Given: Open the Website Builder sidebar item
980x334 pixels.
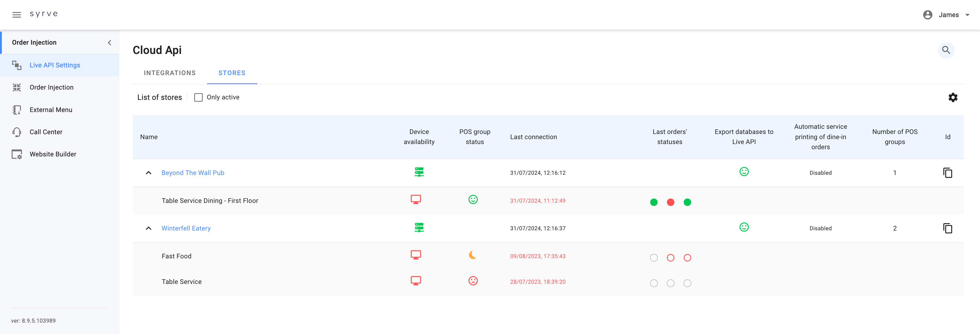Looking at the screenshot, I should click(x=53, y=154).
